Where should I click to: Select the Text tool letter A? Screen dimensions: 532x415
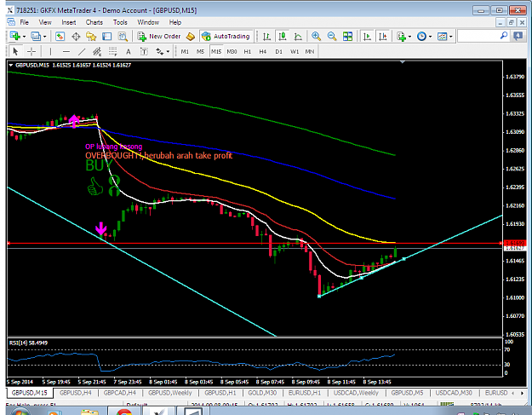pos(129,52)
